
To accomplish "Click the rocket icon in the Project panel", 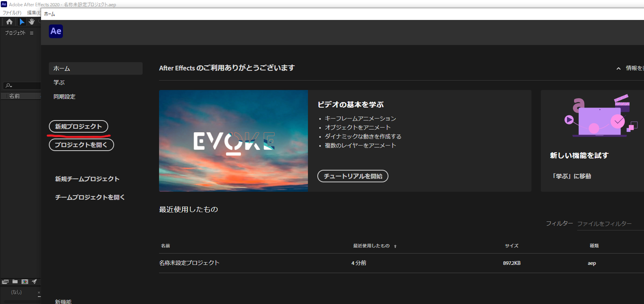I will point(34,281).
